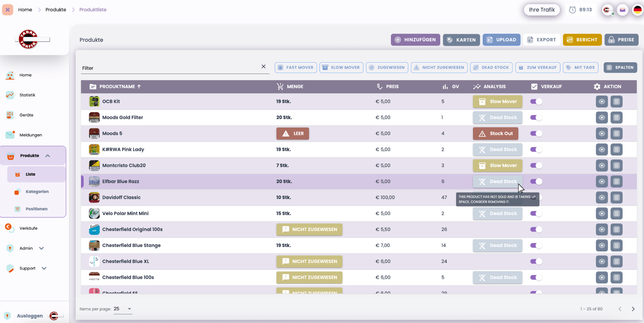Viewport: 644px width, 323px height.
Task: Open Kategorien in the sidebar
Action: point(37,192)
